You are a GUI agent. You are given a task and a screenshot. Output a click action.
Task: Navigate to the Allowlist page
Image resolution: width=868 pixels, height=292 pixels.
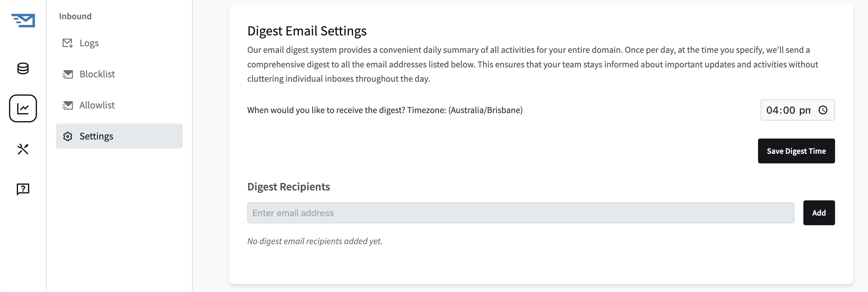pyautogui.click(x=97, y=105)
